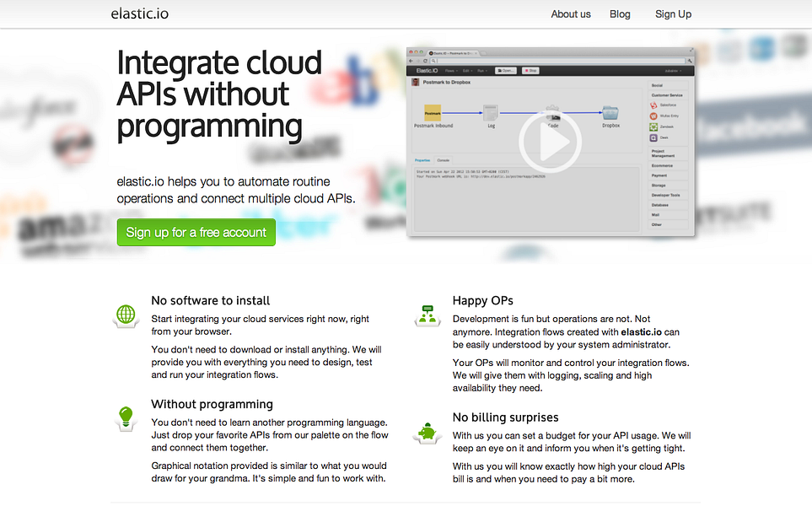Click the "Postmark to Dropbox" title in preview

point(446,83)
